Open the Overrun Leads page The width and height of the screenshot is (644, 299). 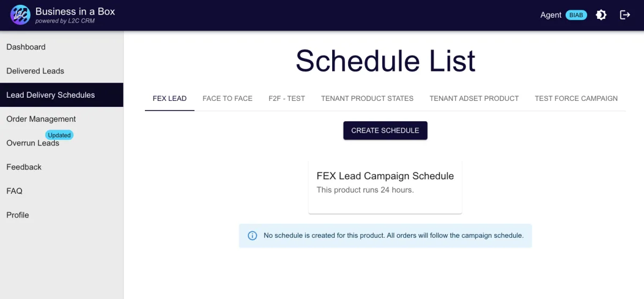tap(62, 143)
